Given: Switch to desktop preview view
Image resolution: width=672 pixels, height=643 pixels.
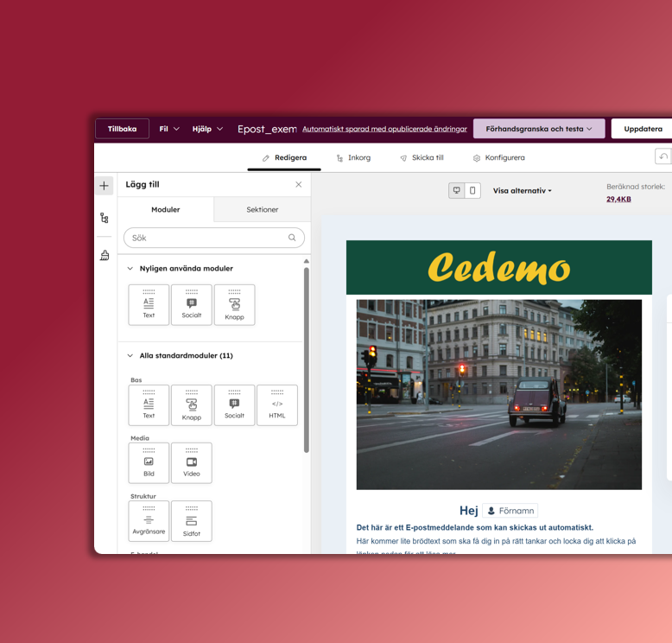Looking at the screenshot, I should (x=457, y=190).
